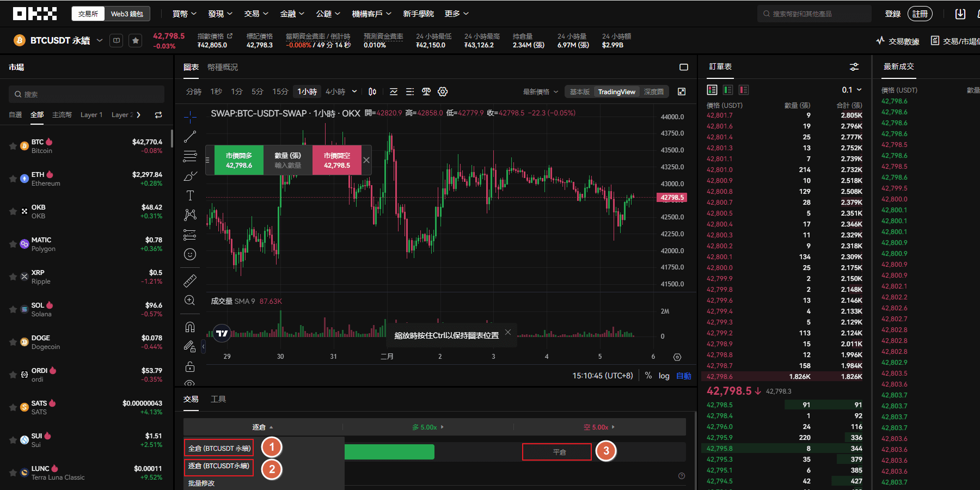This screenshot has height=490, width=980.
Task: Add BTCUSDT to favorites with star
Action: click(136, 40)
